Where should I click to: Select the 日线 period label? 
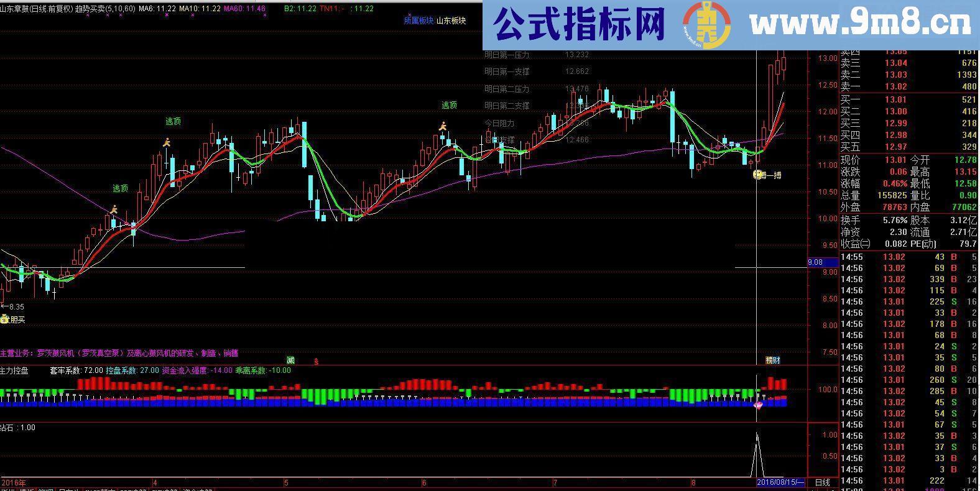click(822, 482)
